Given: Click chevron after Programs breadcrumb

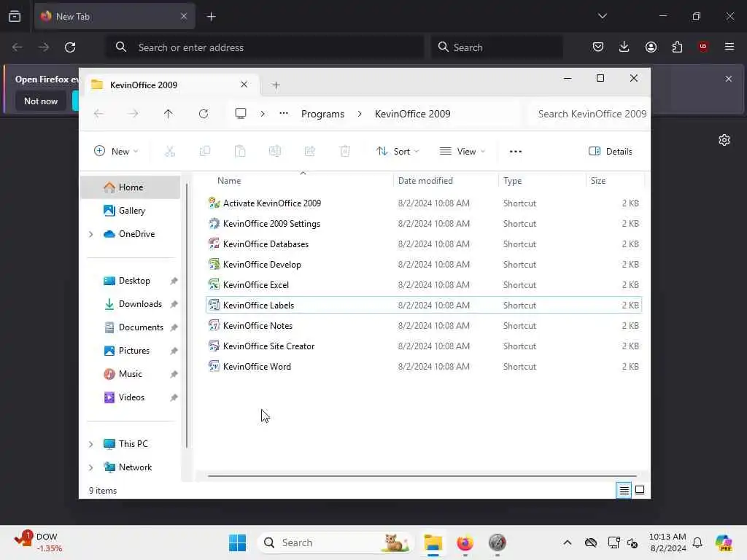Looking at the screenshot, I should (360, 114).
